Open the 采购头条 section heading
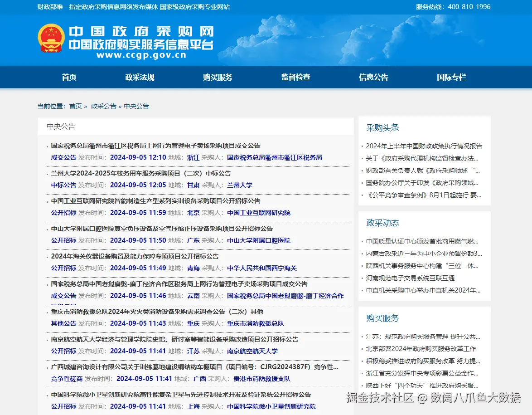This screenshot has width=532, height=415. (382, 128)
